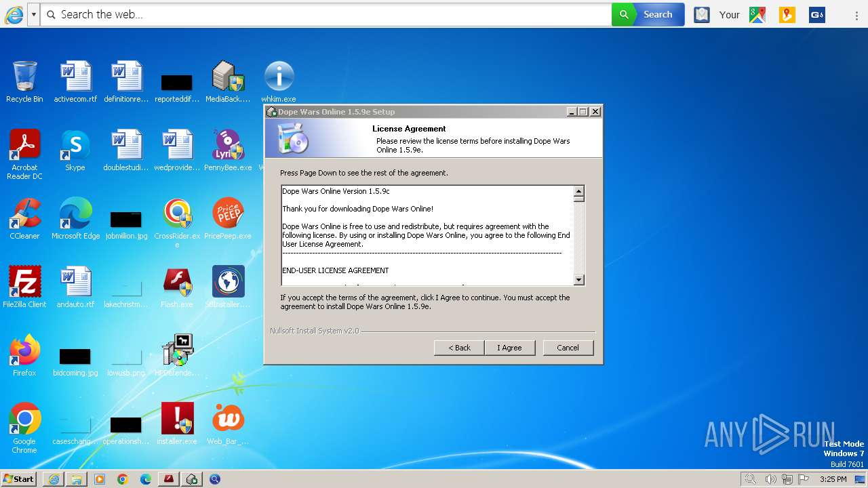The image size is (868, 488).
Task: Select the lowusb.png file
Action: coord(126,363)
